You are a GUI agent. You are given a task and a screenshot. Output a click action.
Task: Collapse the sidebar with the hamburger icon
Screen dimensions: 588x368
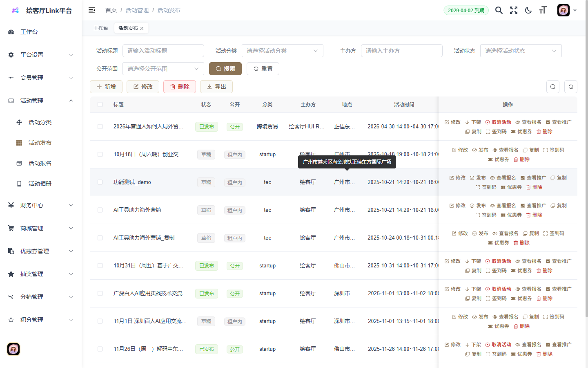[92, 10]
